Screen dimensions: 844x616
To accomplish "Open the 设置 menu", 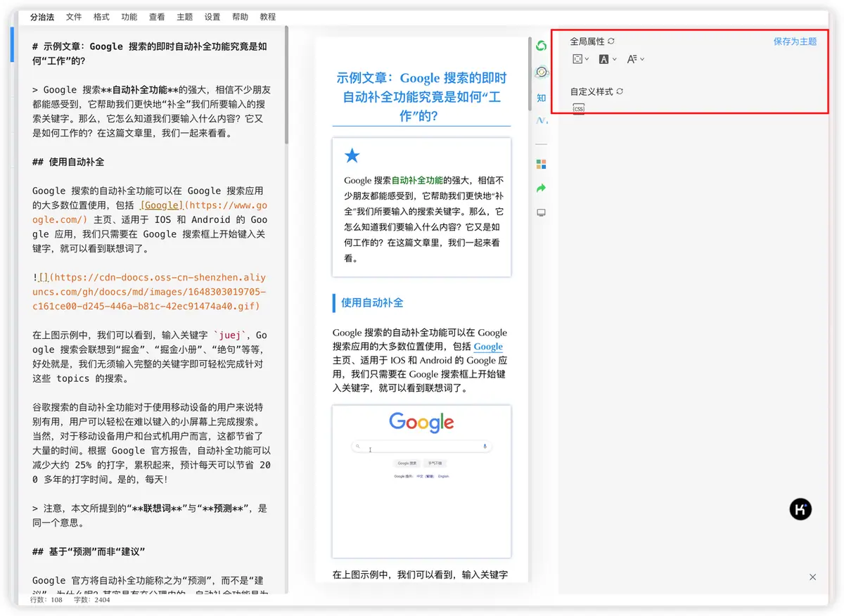I will [212, 17].
